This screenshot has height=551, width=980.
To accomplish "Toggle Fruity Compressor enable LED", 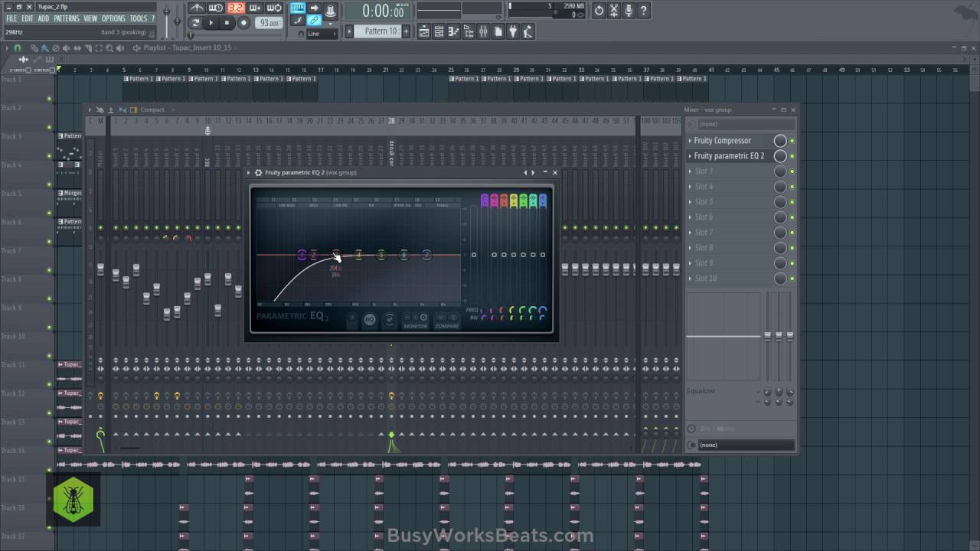I will (792, 141).
